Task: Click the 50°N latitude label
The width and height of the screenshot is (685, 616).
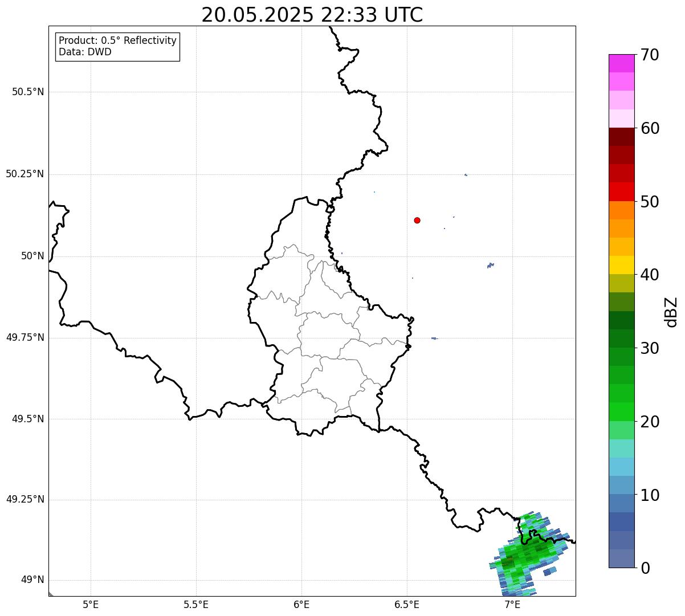Action: tap(32, 256)
